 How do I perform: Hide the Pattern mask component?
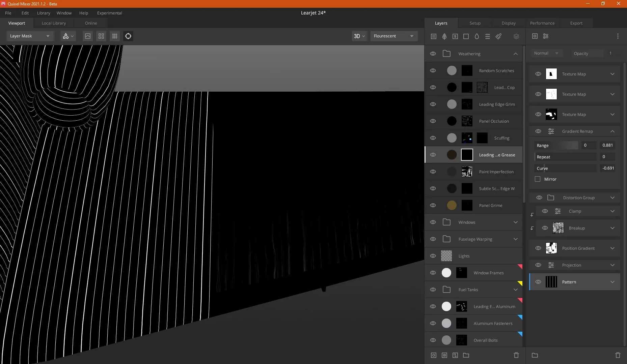[538, 282]
